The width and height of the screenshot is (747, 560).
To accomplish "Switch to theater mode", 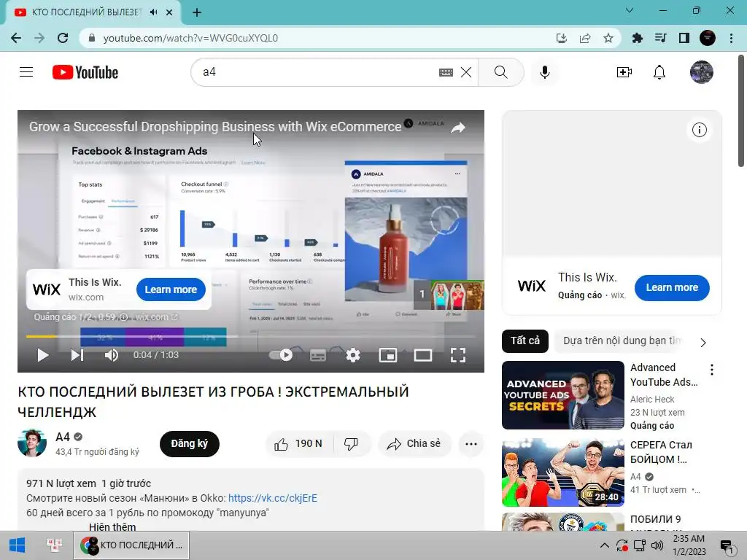I will (423, 355).
